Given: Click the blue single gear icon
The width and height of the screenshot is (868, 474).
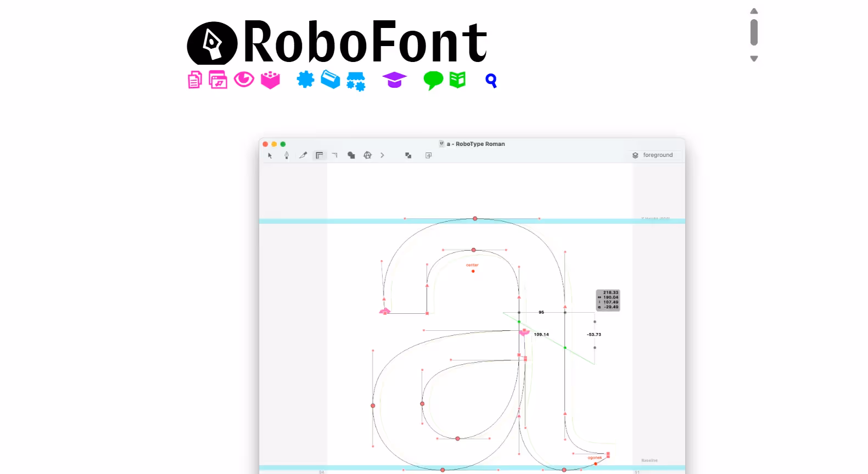Looking at the screenshot, I should pos(305,80).
